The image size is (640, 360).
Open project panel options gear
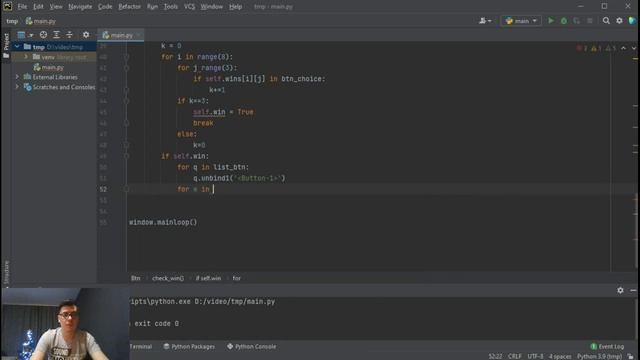(86, 35)
